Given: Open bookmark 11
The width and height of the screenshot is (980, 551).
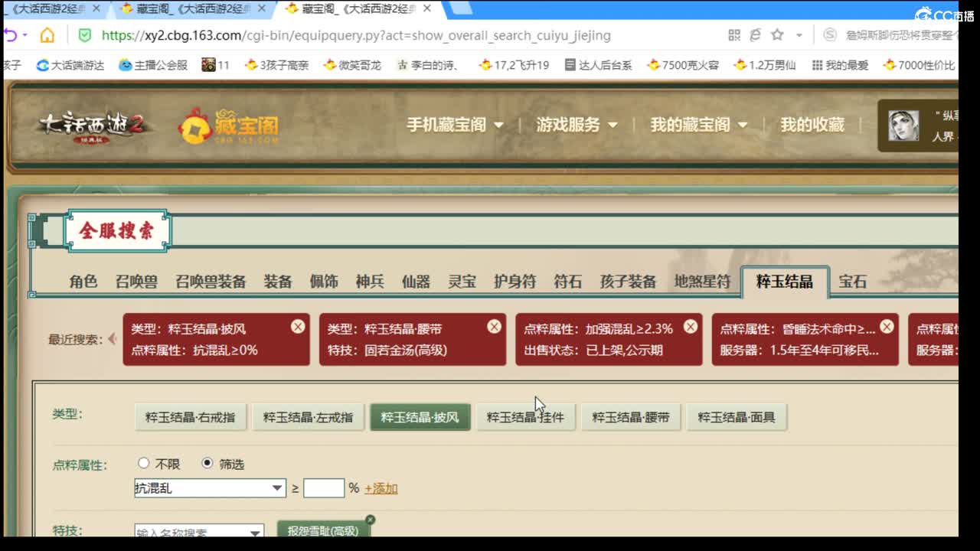Looking at the screenshot, I should click(216, 65).
